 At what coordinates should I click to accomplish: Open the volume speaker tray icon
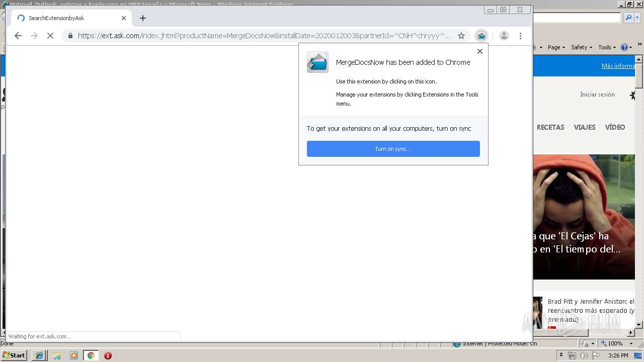click(584, 355)
